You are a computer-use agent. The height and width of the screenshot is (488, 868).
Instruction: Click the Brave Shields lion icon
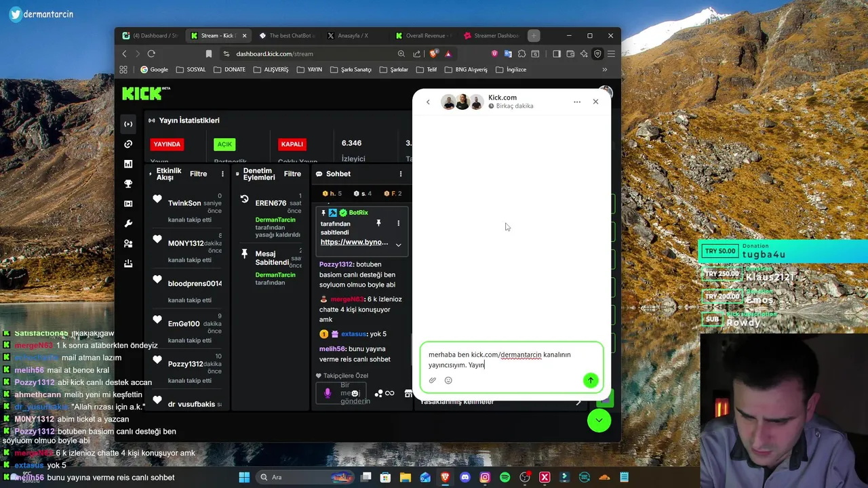[433, 54]
